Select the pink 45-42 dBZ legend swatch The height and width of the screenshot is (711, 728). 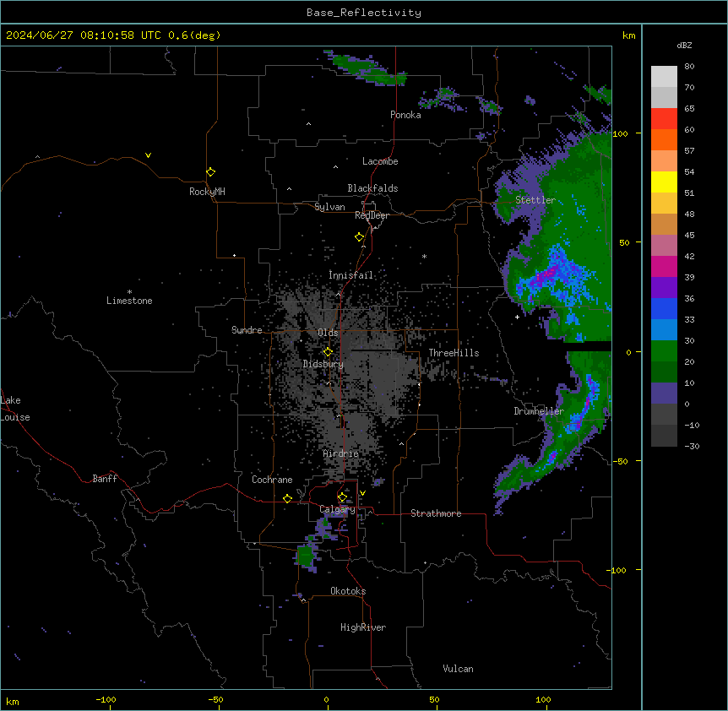[664, 246]
